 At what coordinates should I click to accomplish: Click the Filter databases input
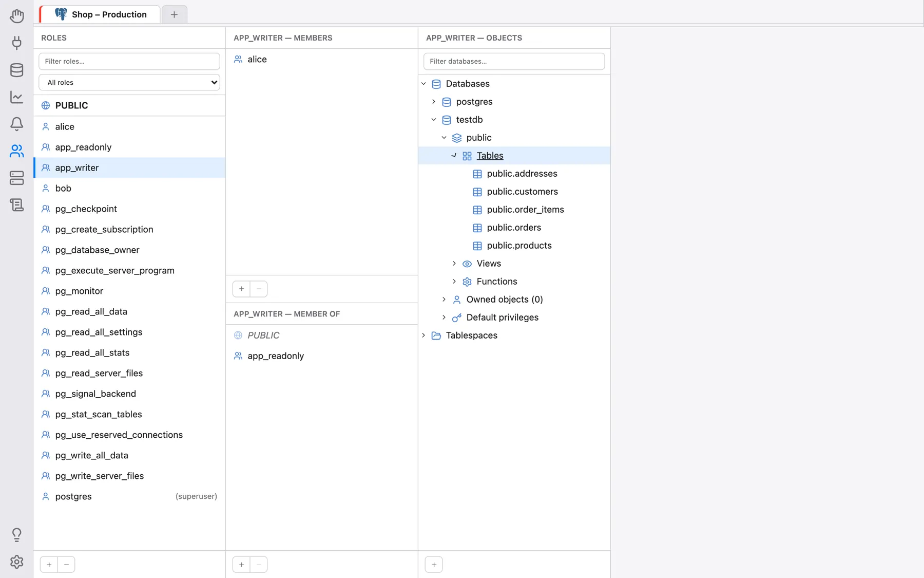(514, 61)
